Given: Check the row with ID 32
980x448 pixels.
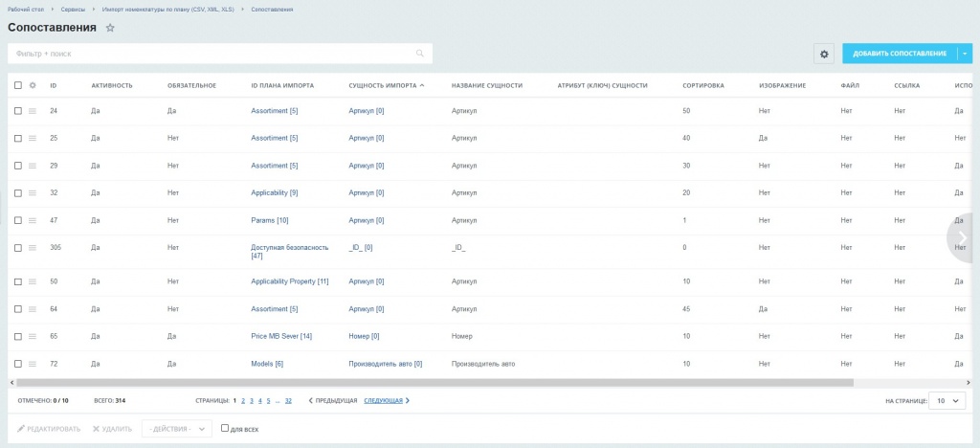Looking at the screenshot, I should [x=18, y=193].
